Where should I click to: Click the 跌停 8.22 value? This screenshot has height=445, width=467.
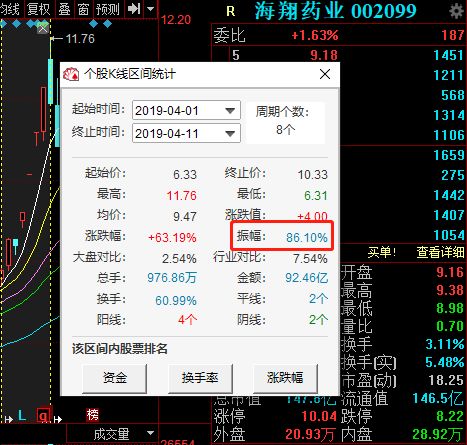(450, 416)
